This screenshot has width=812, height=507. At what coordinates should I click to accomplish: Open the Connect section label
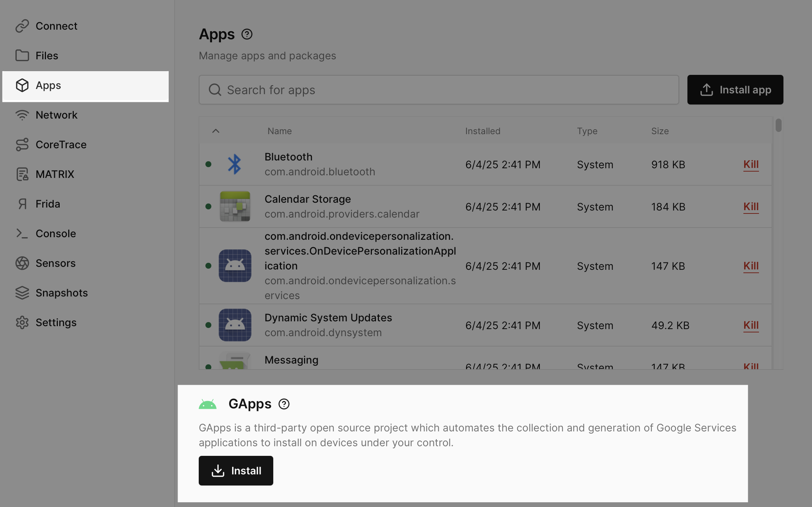click(x=56, y=26)
